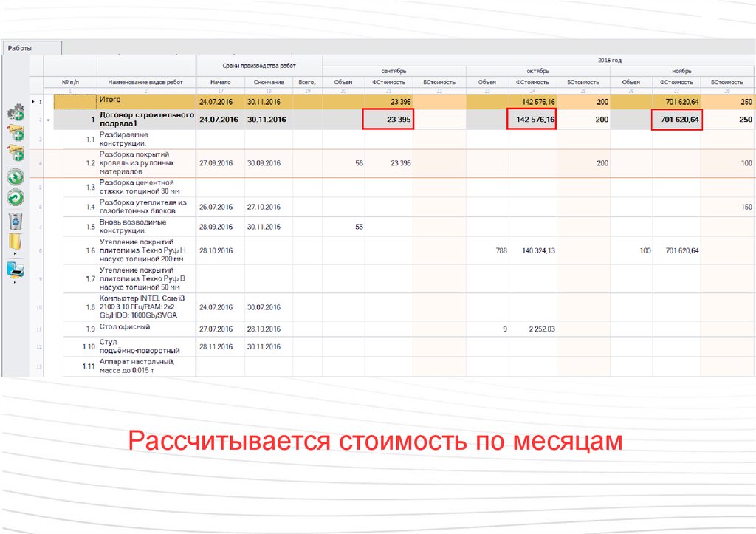756x534 pixels.
Task: Click start date 27.07.2016 in Стол офисный row
Action: [216, 329]
